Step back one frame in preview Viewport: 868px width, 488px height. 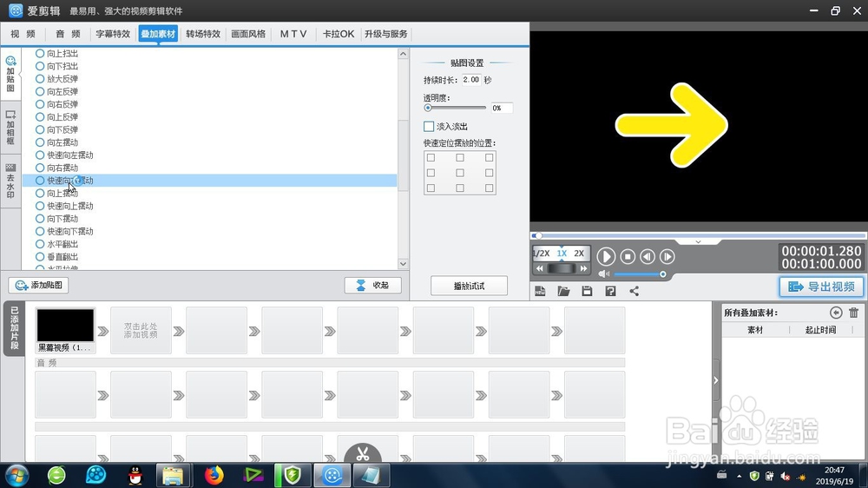(648, 256)
